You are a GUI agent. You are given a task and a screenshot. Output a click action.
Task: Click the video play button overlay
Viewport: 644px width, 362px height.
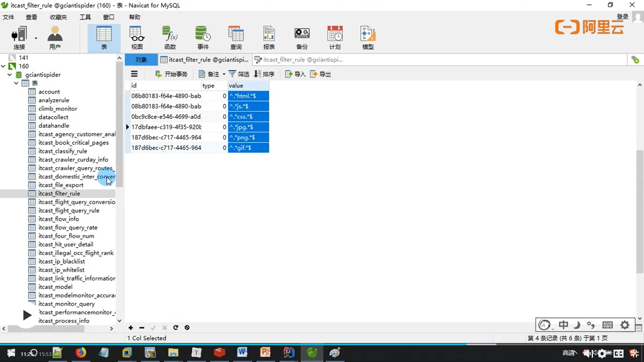pyautogui.click(x=27, y=315)
